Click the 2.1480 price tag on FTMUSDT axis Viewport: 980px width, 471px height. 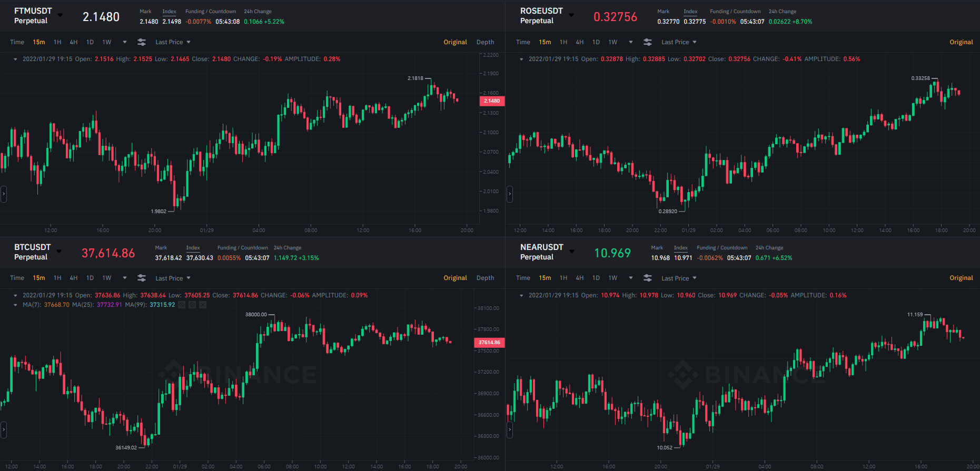tap(492, 101)
